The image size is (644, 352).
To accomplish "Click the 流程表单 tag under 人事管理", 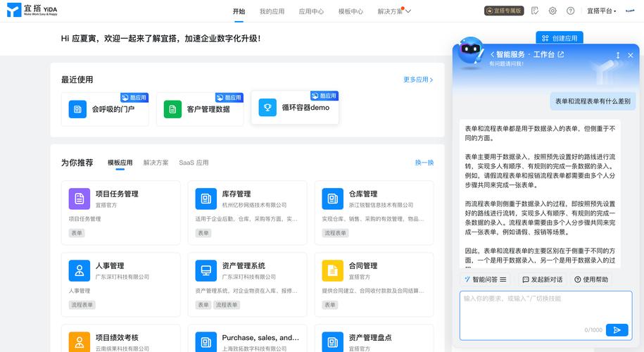I will click(x=82, y=305).
